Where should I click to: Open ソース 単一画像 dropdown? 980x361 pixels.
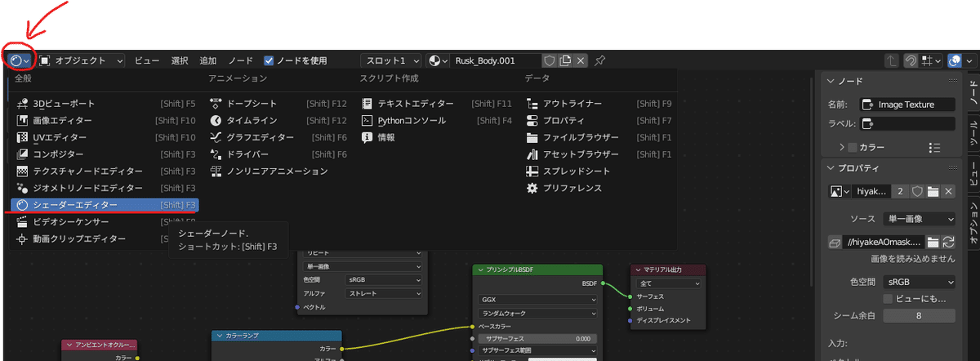[919, 219]
